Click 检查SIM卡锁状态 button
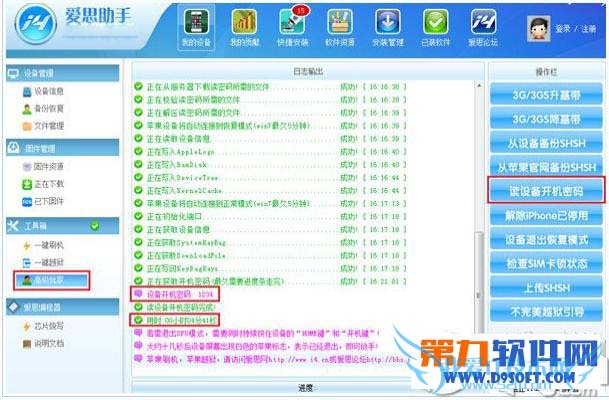This screenshot has width=609, height=400. [x=546, y=263]
